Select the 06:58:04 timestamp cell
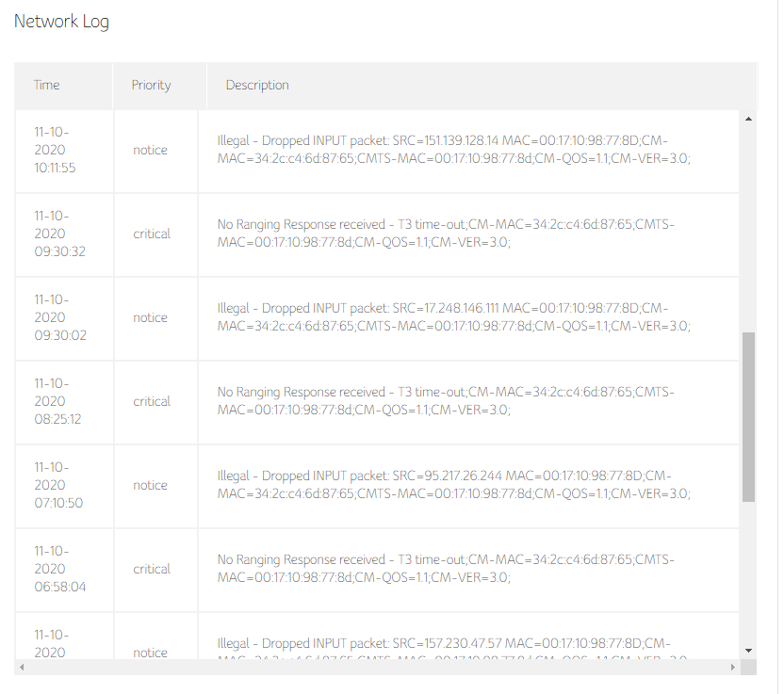The height and width of the screenshot is (694, 784). (x=57, y=569)
